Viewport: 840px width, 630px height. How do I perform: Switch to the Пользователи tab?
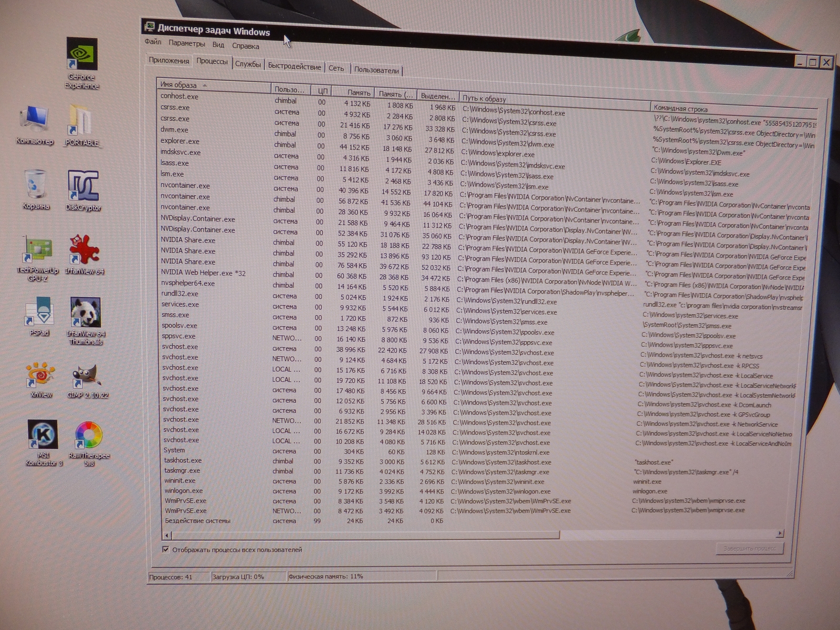[376, 70]
